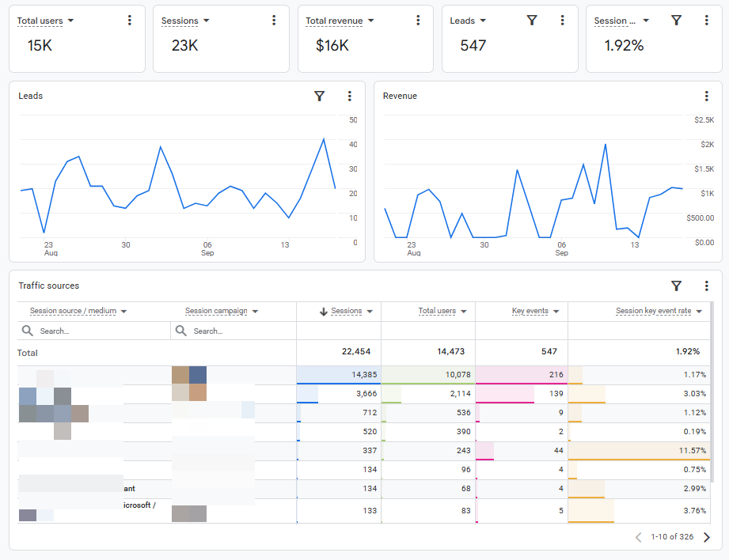Open the Total revenue card's three-dot menu
Image resolution: width=729 pixels, height=560 pixels.
pos(418,20)
